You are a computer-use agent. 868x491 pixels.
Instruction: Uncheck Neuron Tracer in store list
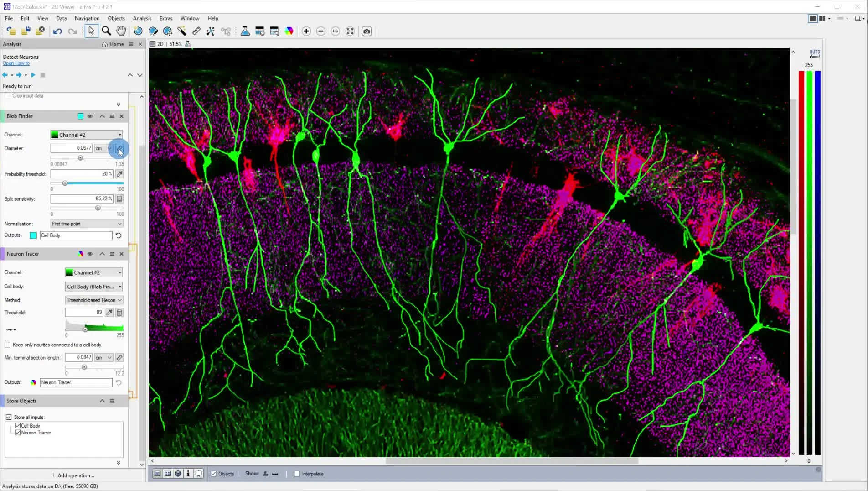[x=18, y=433]
